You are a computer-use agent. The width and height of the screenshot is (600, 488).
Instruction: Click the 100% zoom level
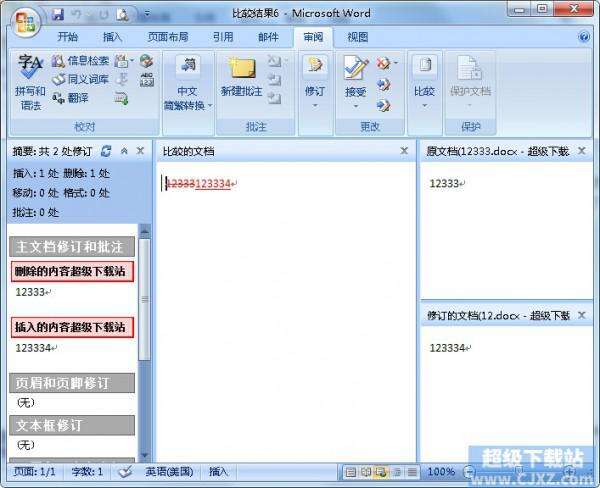click(x=441, y=472)
